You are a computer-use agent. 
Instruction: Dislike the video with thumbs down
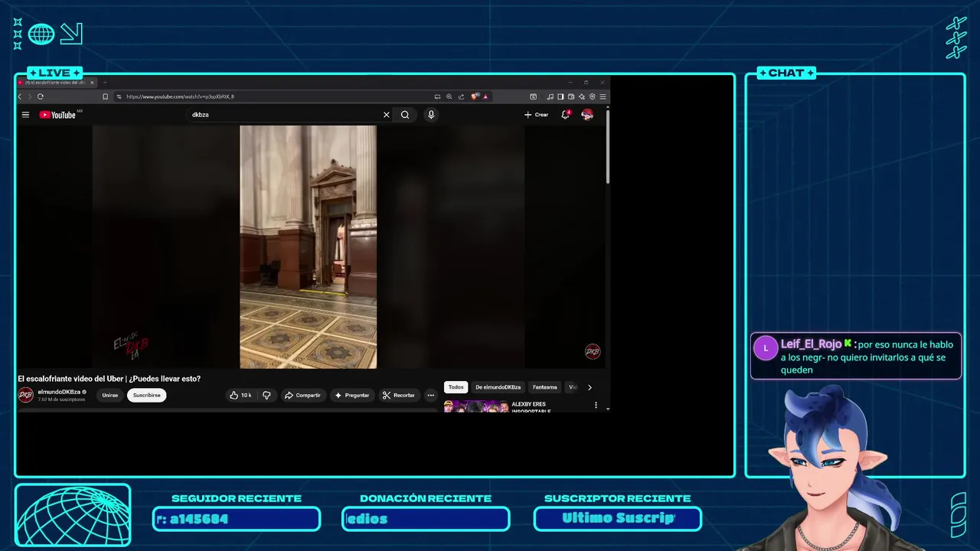tap(266, 395)
